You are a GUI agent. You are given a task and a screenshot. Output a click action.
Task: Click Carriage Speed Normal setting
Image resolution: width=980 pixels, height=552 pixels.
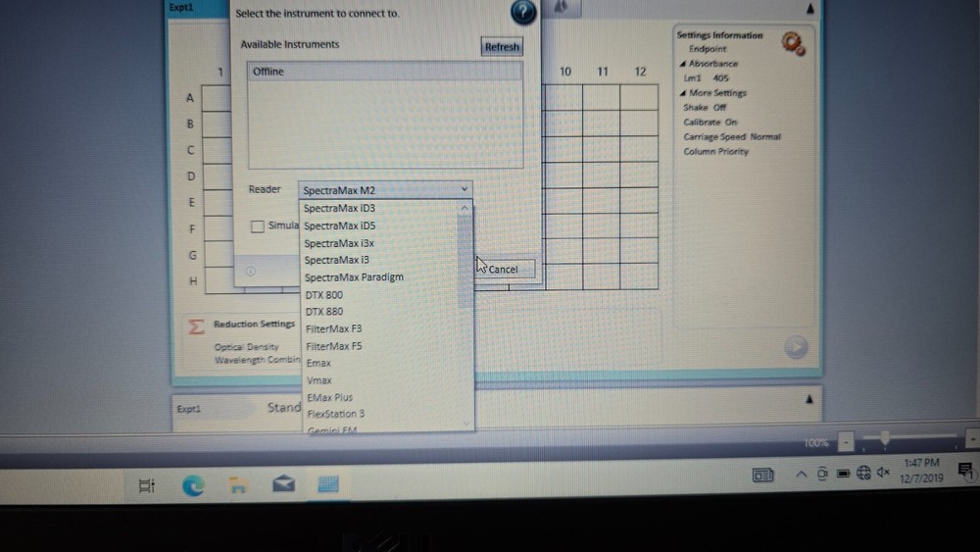[732, 137]
